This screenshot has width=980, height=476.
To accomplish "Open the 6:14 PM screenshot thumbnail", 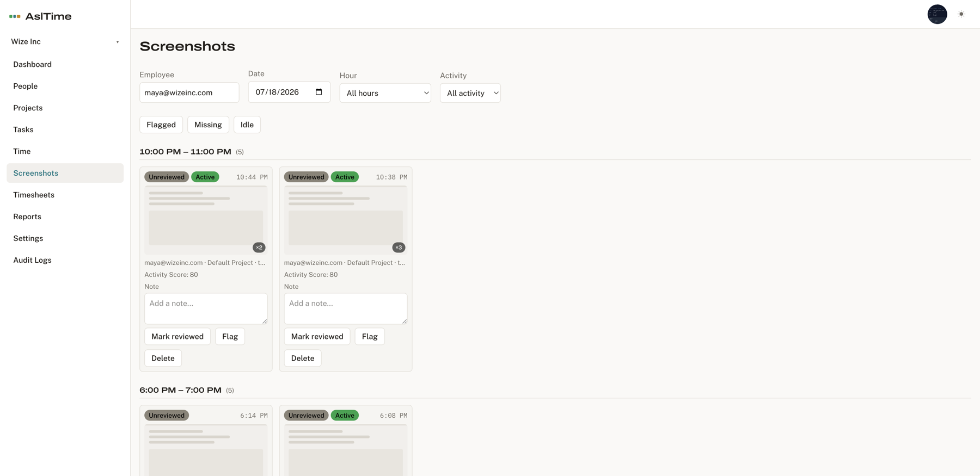I will [206, 450].
